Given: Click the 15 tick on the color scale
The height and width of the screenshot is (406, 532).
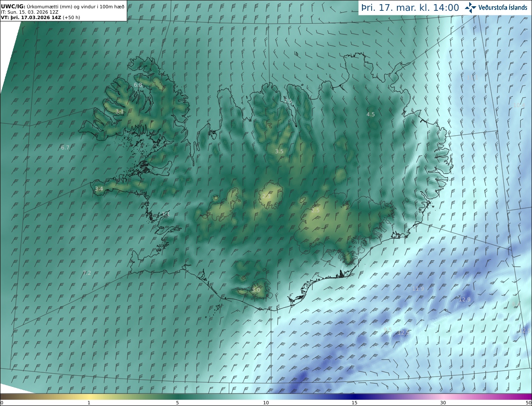Looking at the screenshot, I should point(355,403).
